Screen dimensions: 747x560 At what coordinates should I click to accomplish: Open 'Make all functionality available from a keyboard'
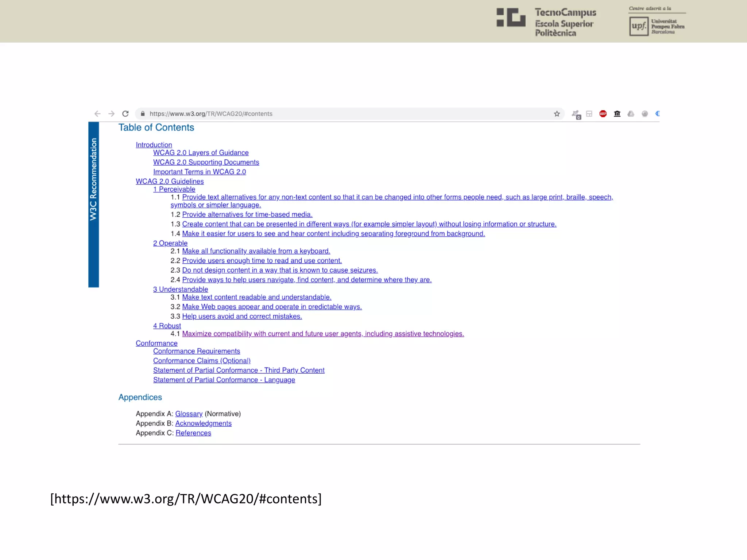[256, 251]
